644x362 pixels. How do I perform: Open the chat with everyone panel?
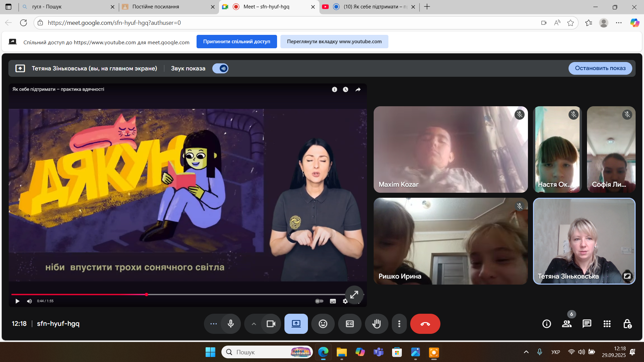(587, 324)
